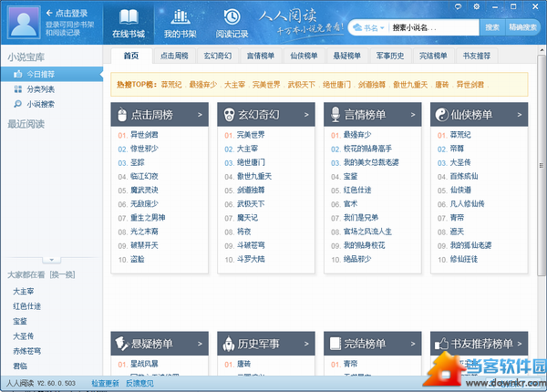This screenshot has width=547, height=392.
Task: Click the 精确搜索 exact search button
Action: 522,27
